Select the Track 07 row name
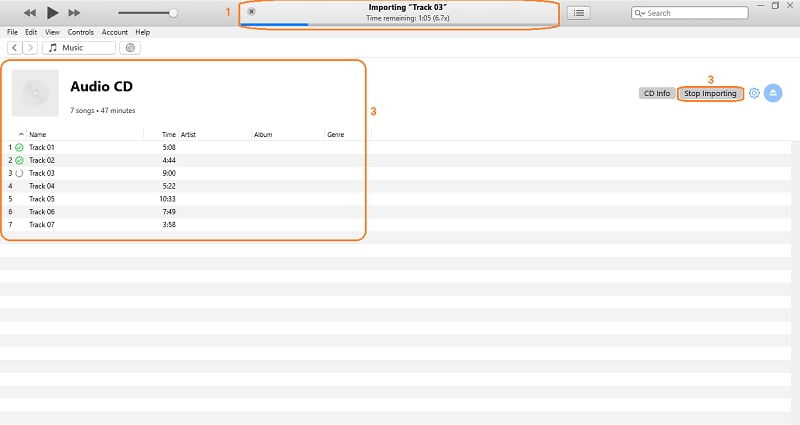Viewport: 800px width, 425px height. click(x=42, y=224)
